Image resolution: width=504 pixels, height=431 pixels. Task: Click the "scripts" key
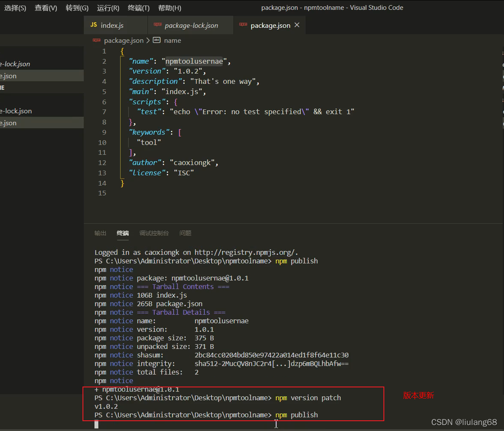pos(147,102)
